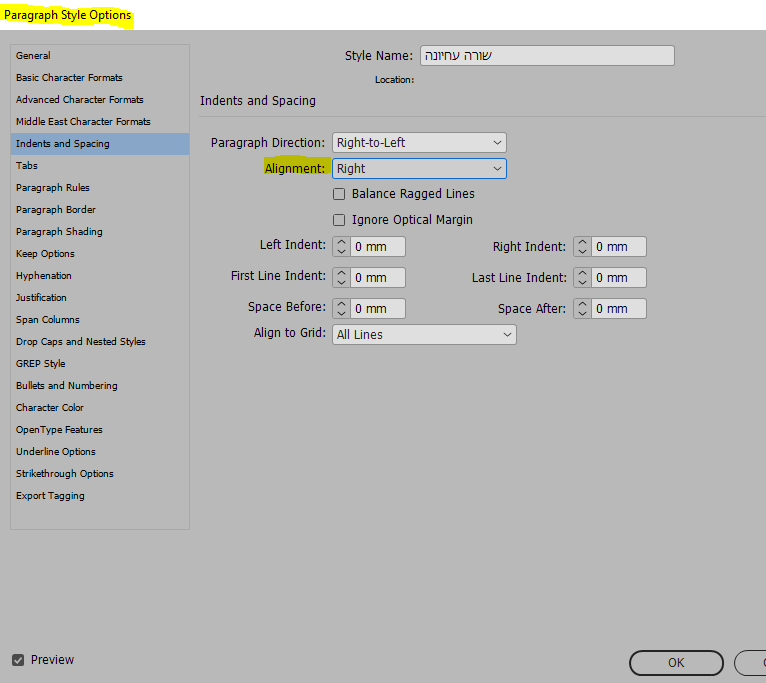Decrease Space Before with down arrow
This screenshot has width=766, height=683.
(x=341, y=314)
